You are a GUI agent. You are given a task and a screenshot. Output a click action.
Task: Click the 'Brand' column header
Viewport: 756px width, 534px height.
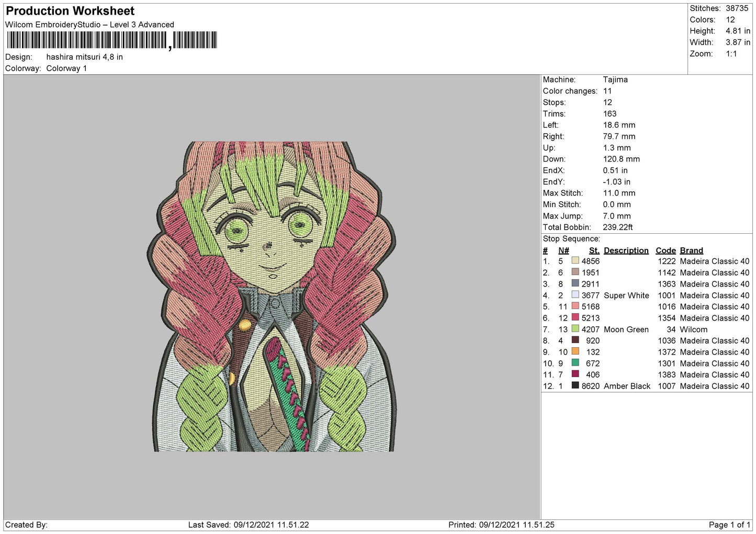692,251
